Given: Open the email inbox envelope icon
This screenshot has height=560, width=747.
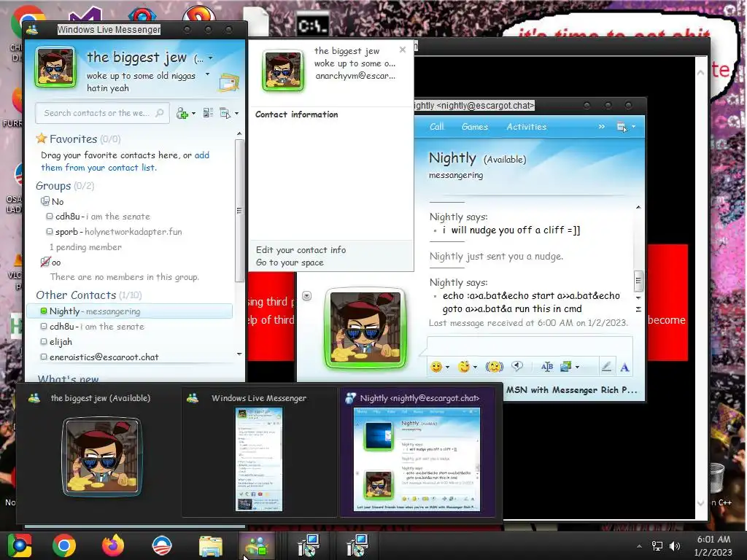Looking at the screenshot, I should [228, 83].
